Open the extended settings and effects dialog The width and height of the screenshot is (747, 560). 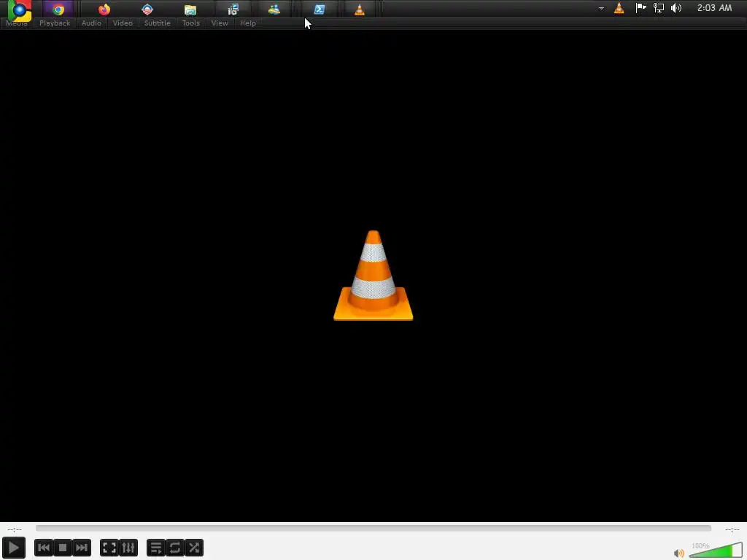click(x=128, y=548)
